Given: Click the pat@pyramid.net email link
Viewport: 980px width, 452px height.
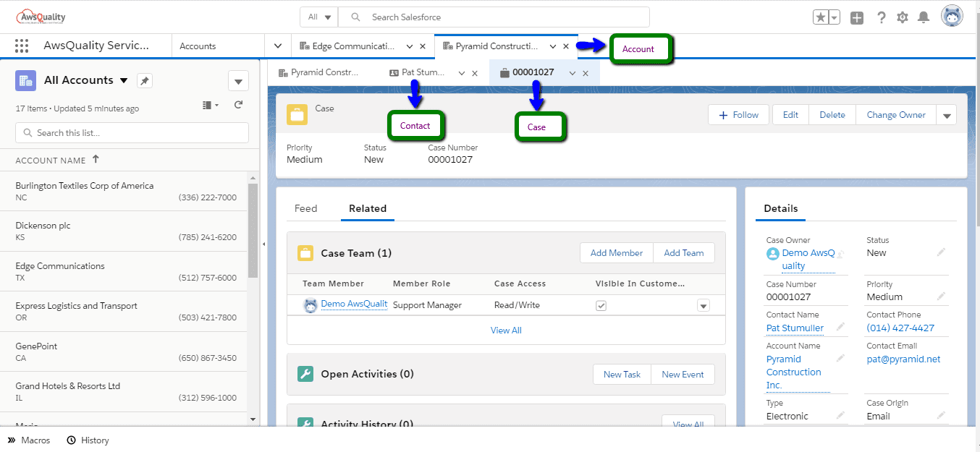Looking at the screenshot, I should click(903, 359).
